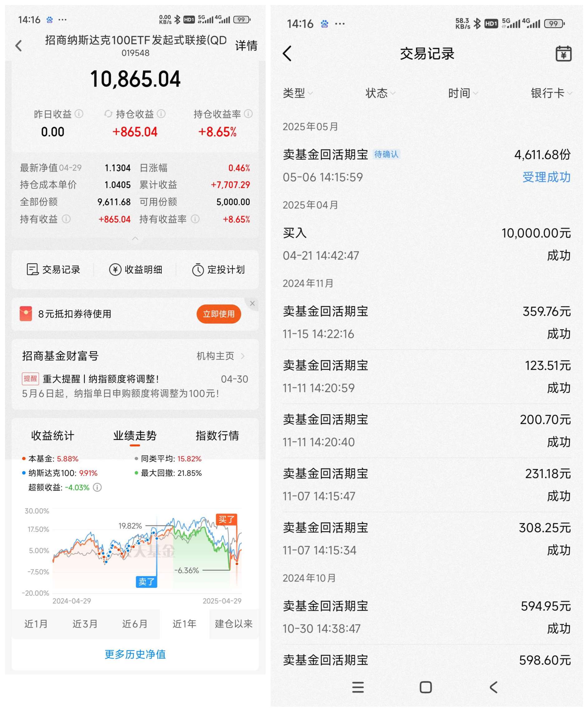This screenshot has width=588, height=712.
Task: Open 收益明细 shortcut
Action: pos(136,269)
